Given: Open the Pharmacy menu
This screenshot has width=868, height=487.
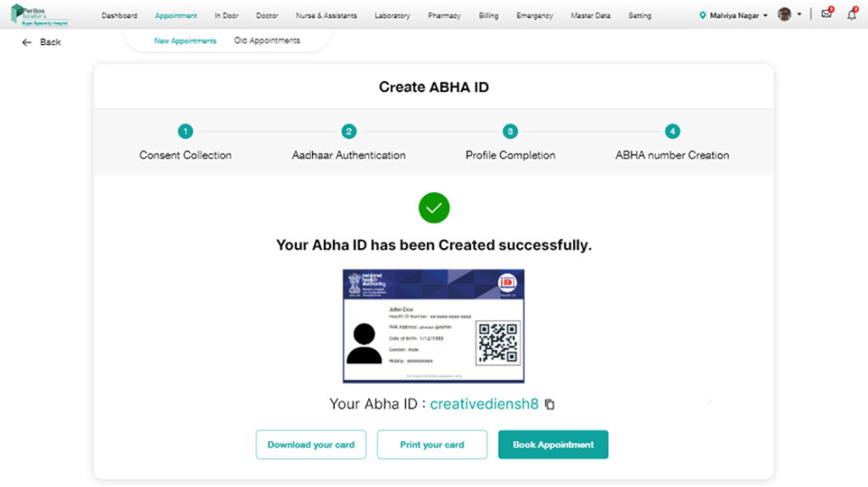Looking at the screenshot, I should coord(444,15).
